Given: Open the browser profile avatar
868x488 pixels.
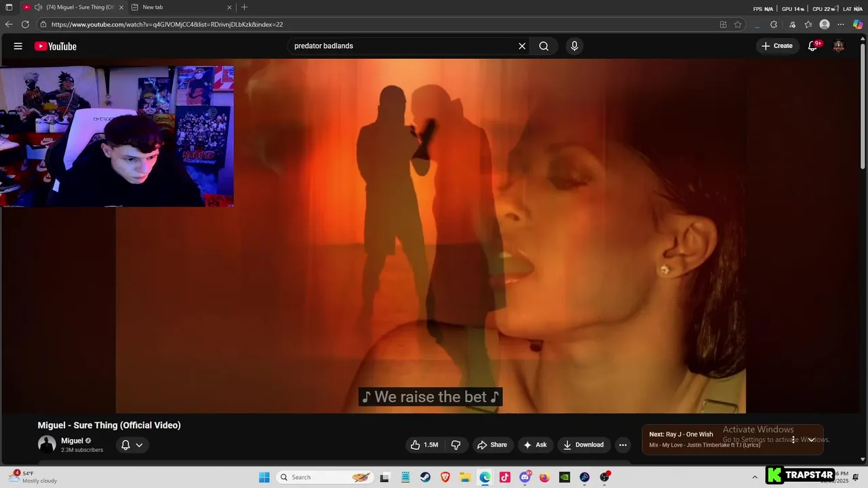Looking at the screenshot, I should coord(825,24).
